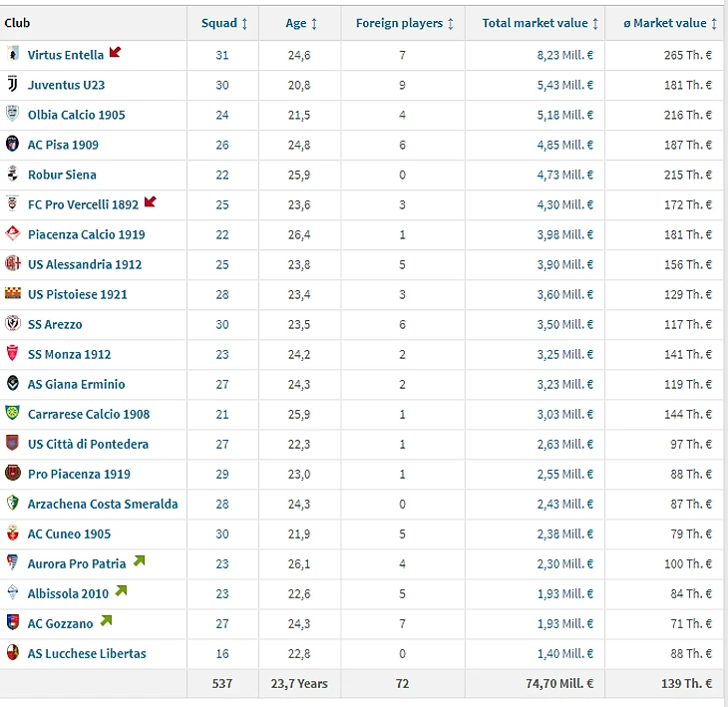
Task: Sort by average Market value header
Action: 670,23
